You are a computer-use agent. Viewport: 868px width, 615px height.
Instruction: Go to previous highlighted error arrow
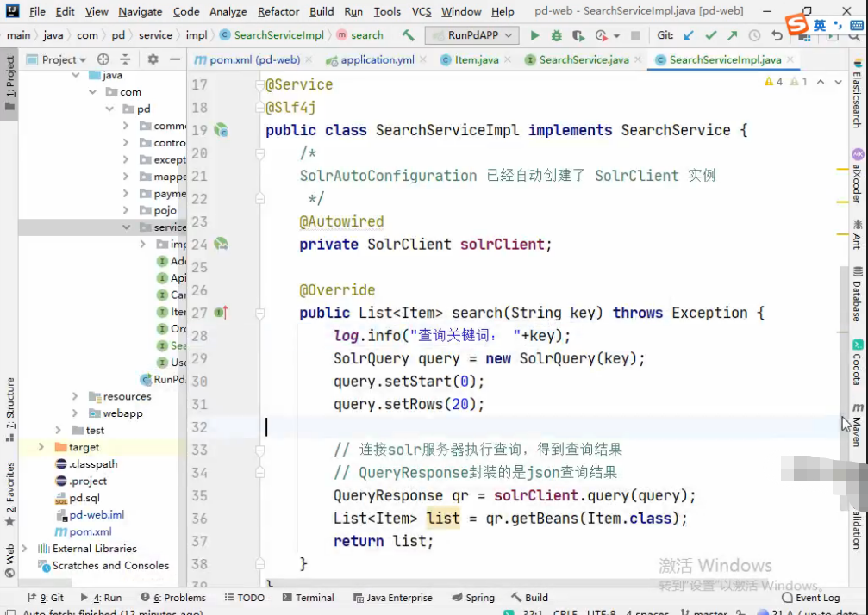[x=821, y=82]
